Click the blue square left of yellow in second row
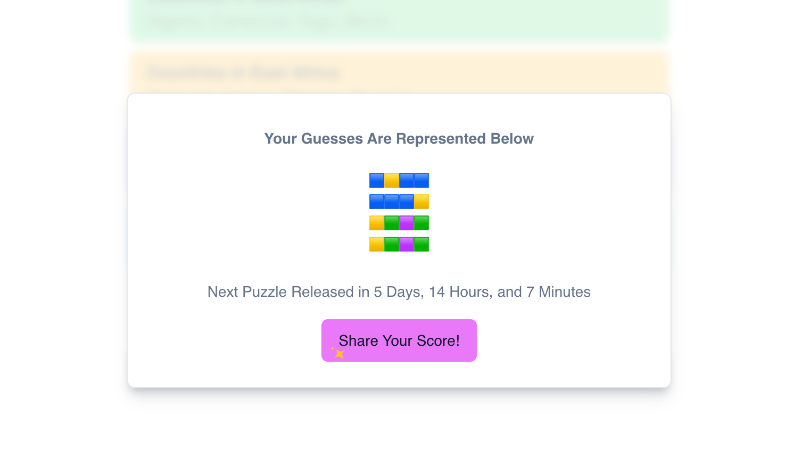Viewport: 800px width, 450px height. 406,202
